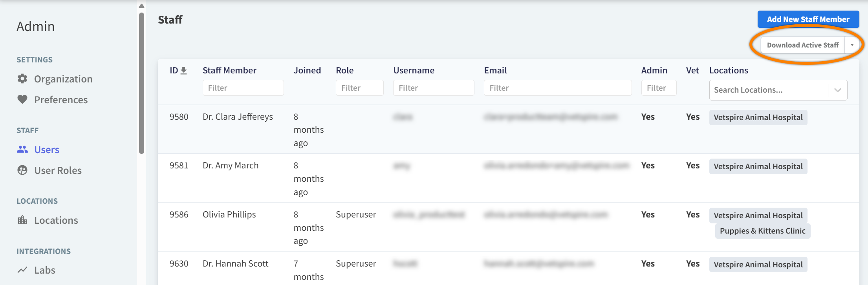Click the Users people icon
This screenshot has width=868, height=285.
[x=22, y=149]
